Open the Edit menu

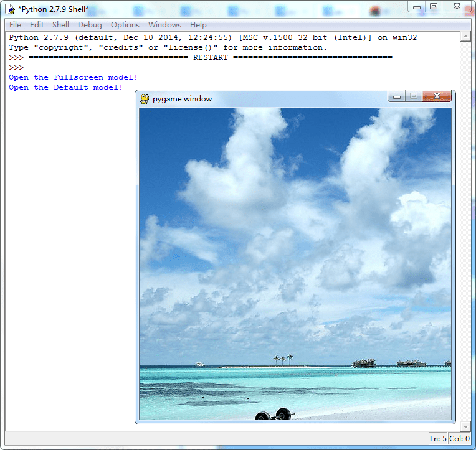(37, 25)
